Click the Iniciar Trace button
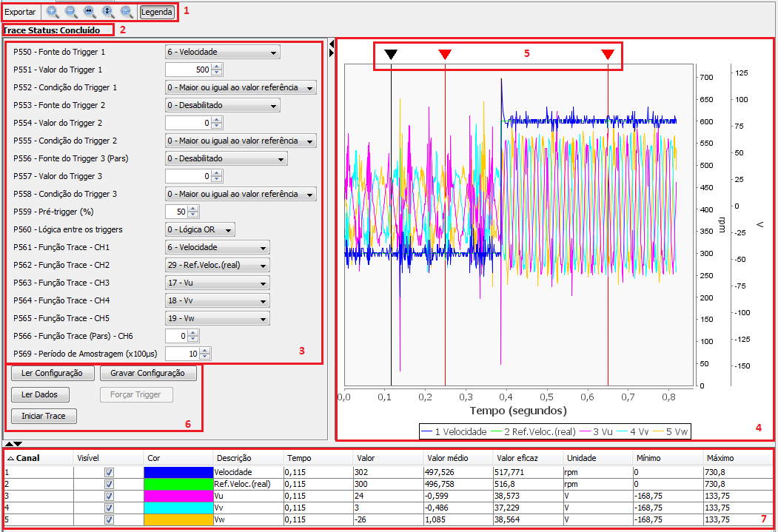The height and width of the screenshot is (532, 778). [x=44, y=416]
